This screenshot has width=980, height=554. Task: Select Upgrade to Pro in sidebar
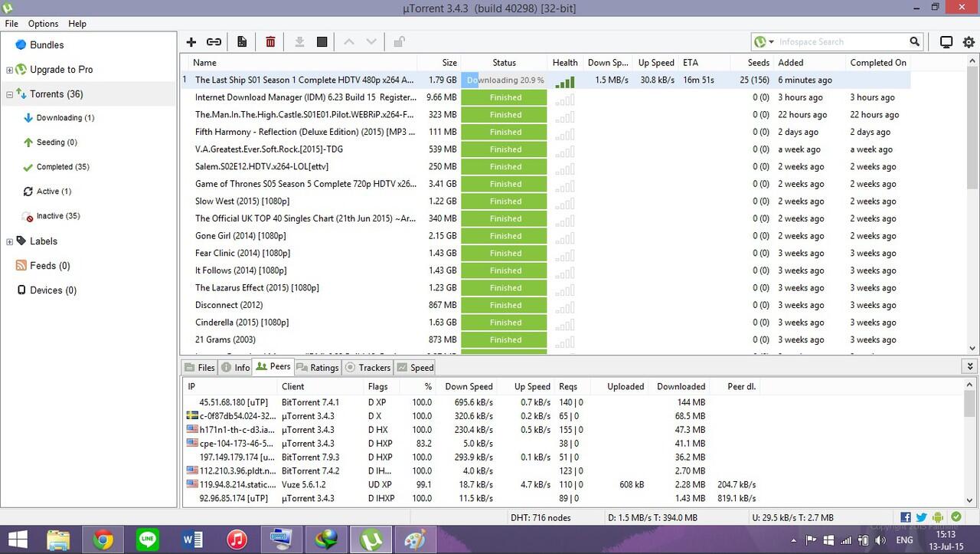[61, 70]
